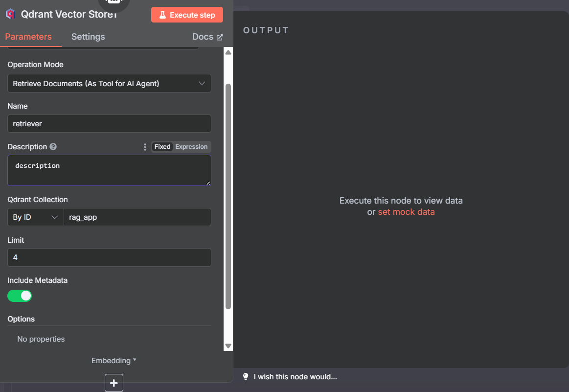Click the set mock data link
This screenshot has width=569, height=392.
click(x=406, y=212)
